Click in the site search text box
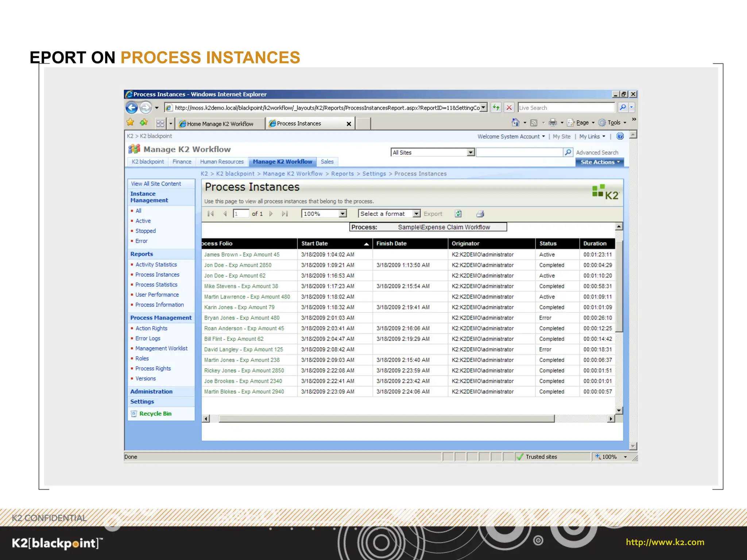Image resolution: width=747 pixels, height=560 pixels. pyautogui.click(x=519, y=152)
